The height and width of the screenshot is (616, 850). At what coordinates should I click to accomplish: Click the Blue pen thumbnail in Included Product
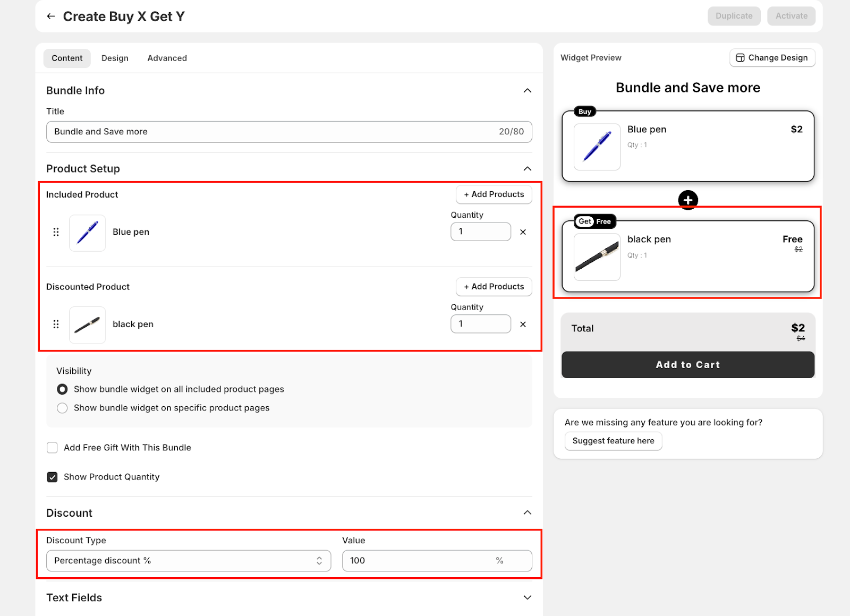tap(87, 233)
